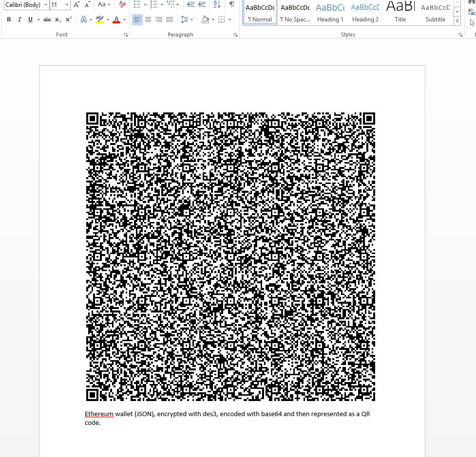Open the Styles pane launcher
The width and height of the screenshot is (476, 457).
tap(460, 35)
